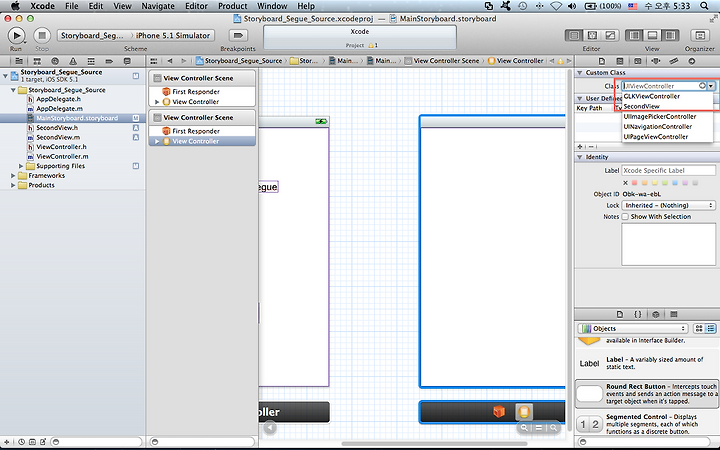The width and height of the screenshot is (720, 450).
Task: Open Spotlight search in menu bar
Action: pyautogui.click(x=704, y=6)
